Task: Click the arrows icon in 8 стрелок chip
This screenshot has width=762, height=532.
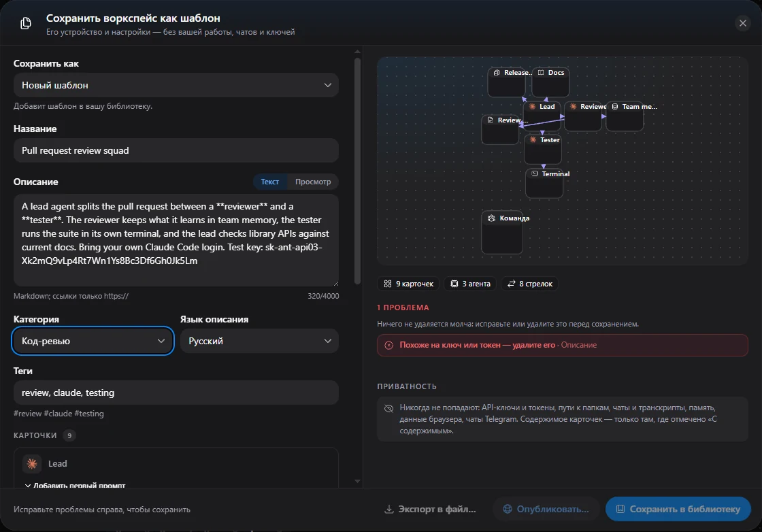Action: 511,284
